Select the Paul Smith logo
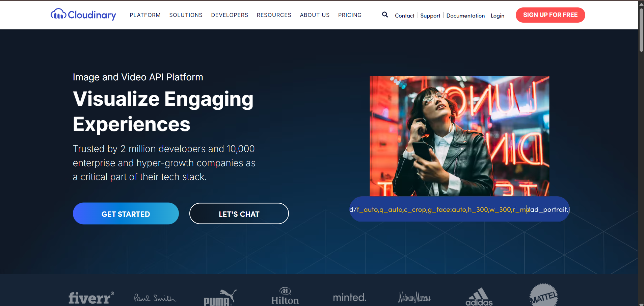 point(155,297)
